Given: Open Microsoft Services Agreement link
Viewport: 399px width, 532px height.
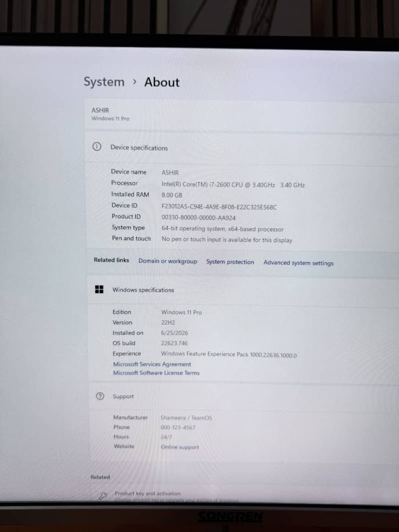Looking at the screenshot, I should [x=152, y=364].
